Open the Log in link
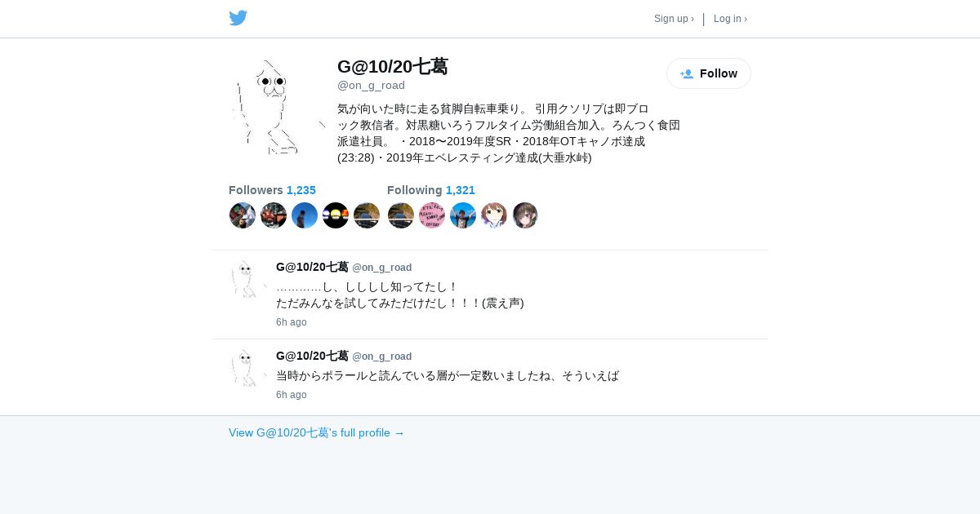980x514 pixels. coord(730,19)
